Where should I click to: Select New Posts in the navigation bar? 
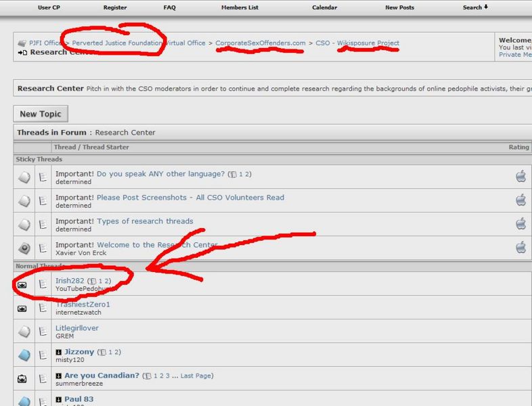point(399,7)
